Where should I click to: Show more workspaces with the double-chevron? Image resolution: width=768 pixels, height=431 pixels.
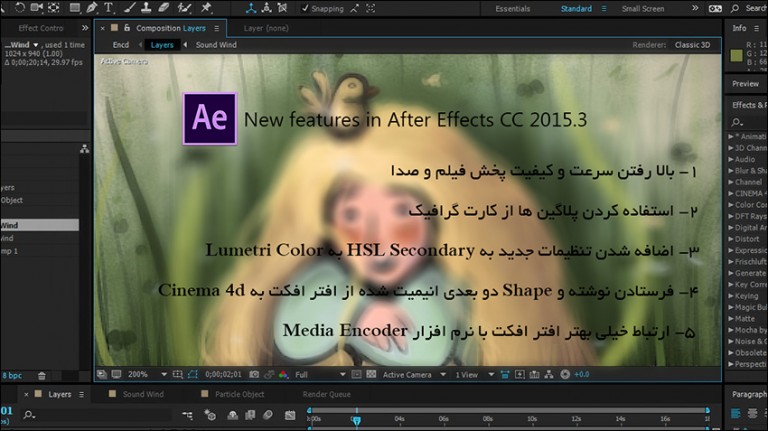point(695,8)
